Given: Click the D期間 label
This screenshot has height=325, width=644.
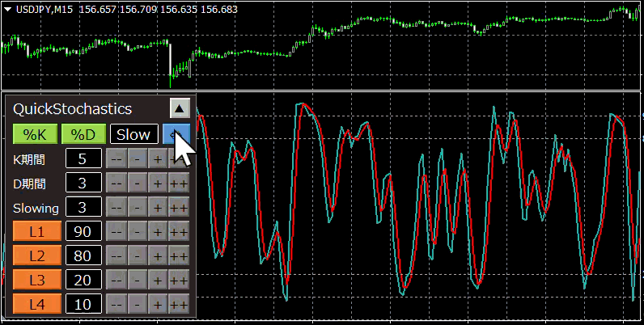Looking at the screenshot, I should 29,184.
